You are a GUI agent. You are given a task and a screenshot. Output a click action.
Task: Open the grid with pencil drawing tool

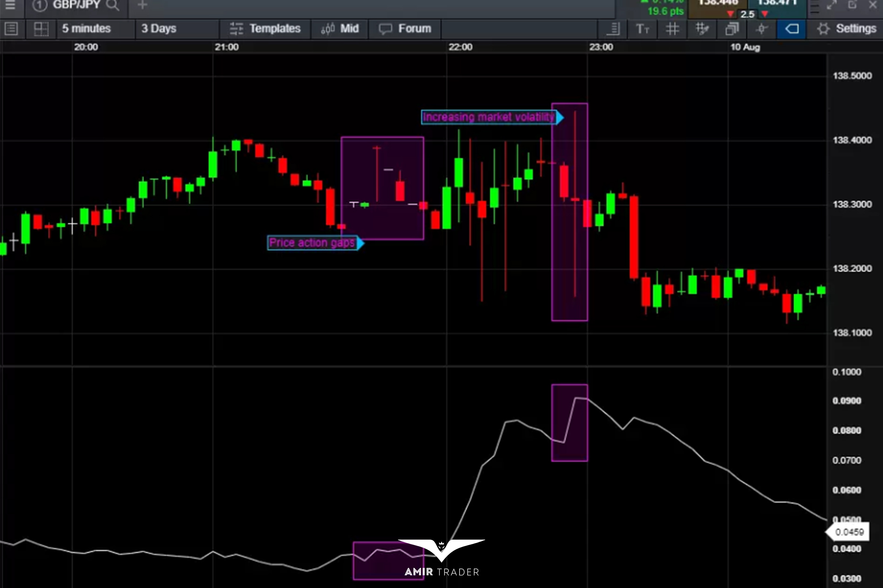(702, 29)
